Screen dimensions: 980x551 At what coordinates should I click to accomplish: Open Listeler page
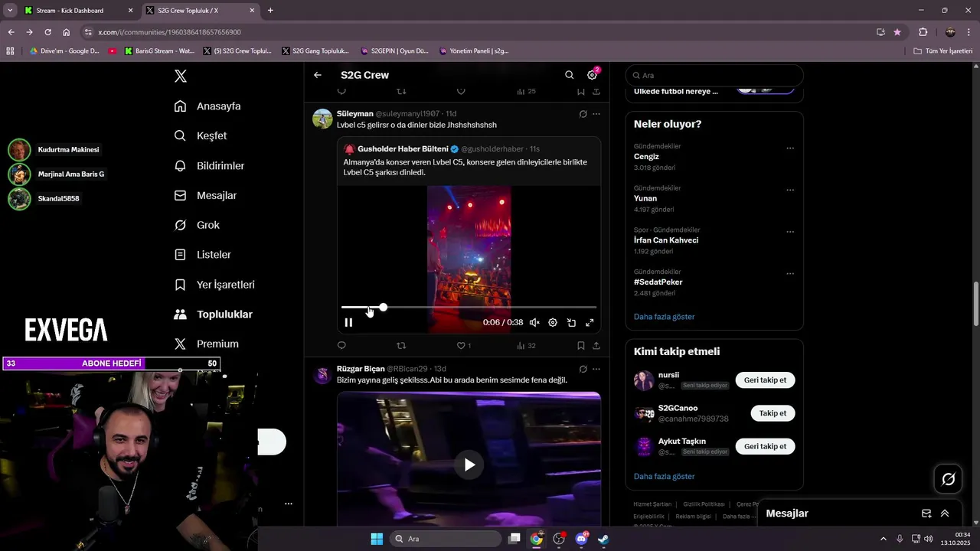(202, 255)
